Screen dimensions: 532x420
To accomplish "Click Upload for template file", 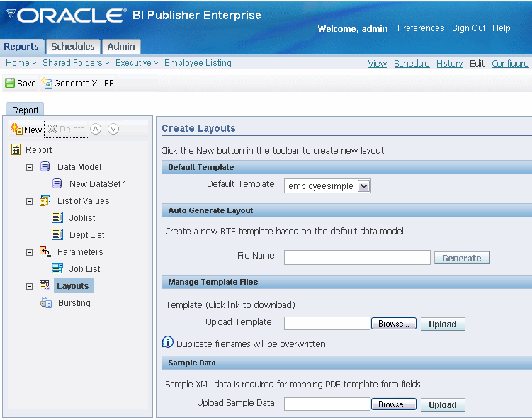I will click(443, 324).
